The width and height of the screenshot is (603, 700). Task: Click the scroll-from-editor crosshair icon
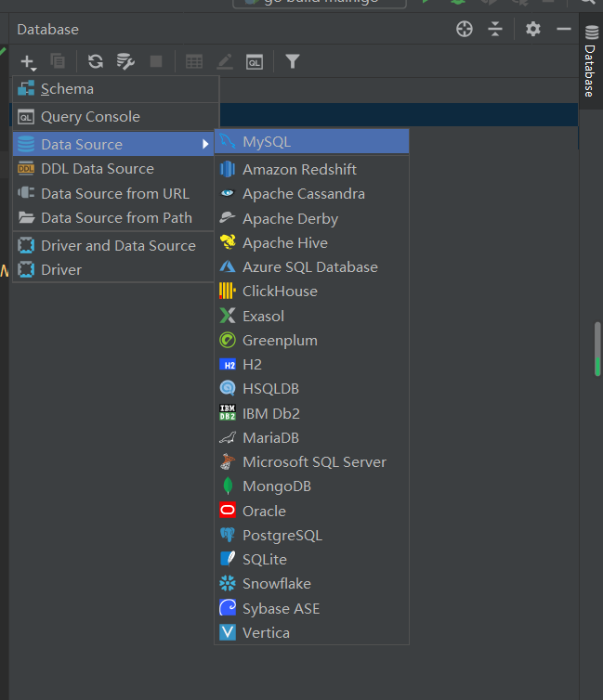click(465, 29)
